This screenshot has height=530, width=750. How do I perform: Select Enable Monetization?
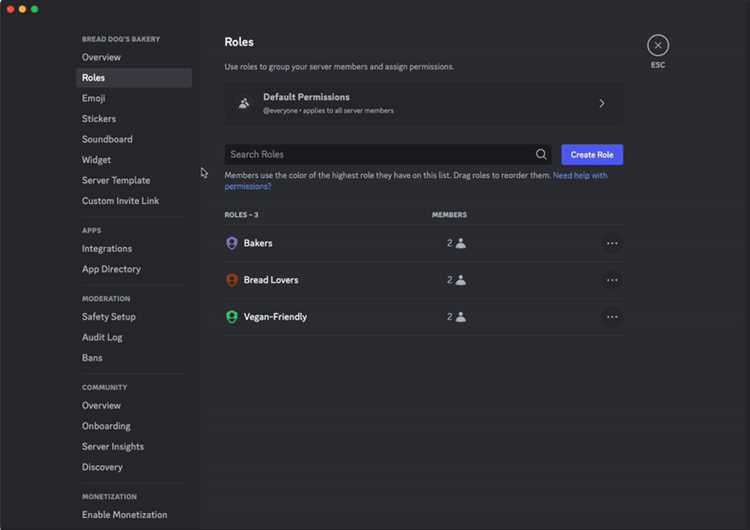point(125,515)
